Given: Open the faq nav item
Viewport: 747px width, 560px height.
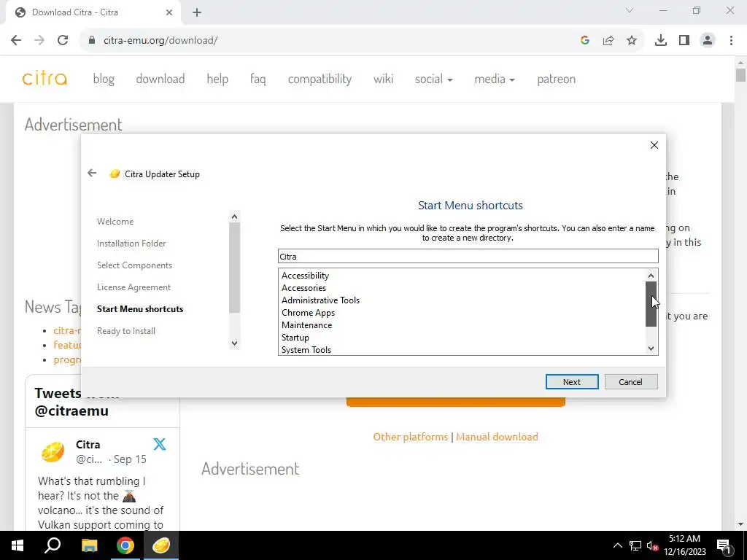Looking at the screenshot, I should coord(258,79).
